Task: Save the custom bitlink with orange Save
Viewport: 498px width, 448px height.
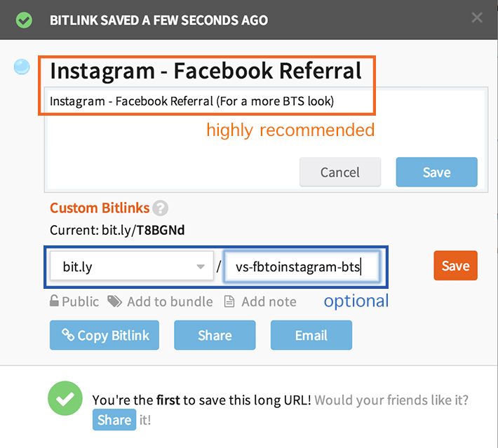Action: click(x=455, y=266)
